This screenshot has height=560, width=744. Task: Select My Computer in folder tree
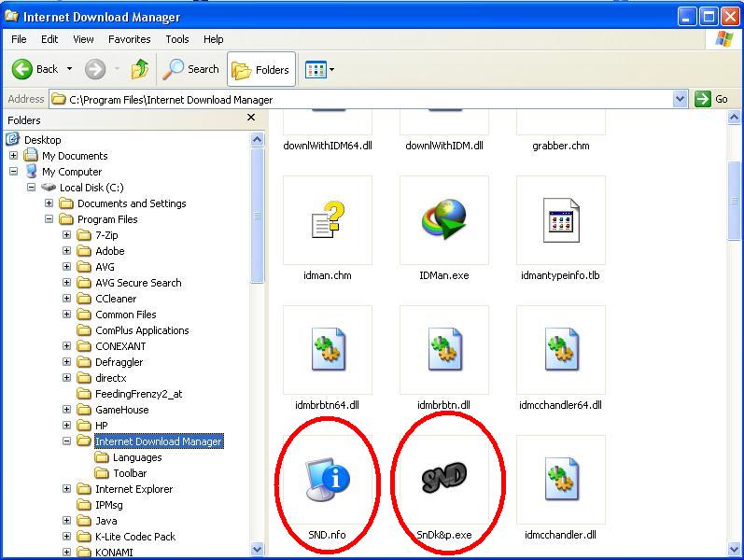[72, 172]
